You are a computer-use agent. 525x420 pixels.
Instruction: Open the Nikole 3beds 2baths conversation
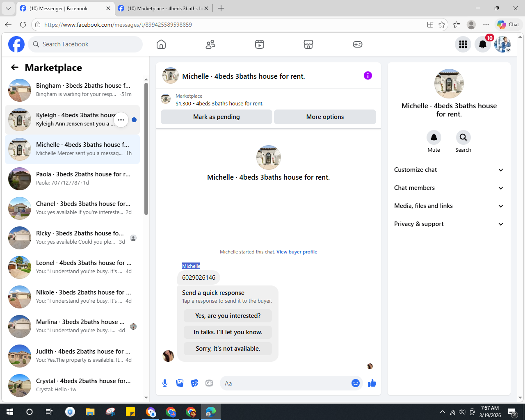(x=72, y=297)
